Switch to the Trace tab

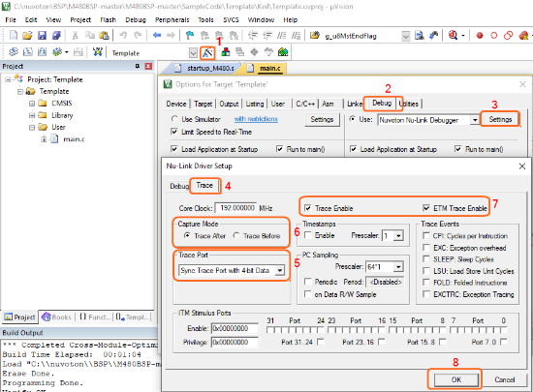pos(204,185)
